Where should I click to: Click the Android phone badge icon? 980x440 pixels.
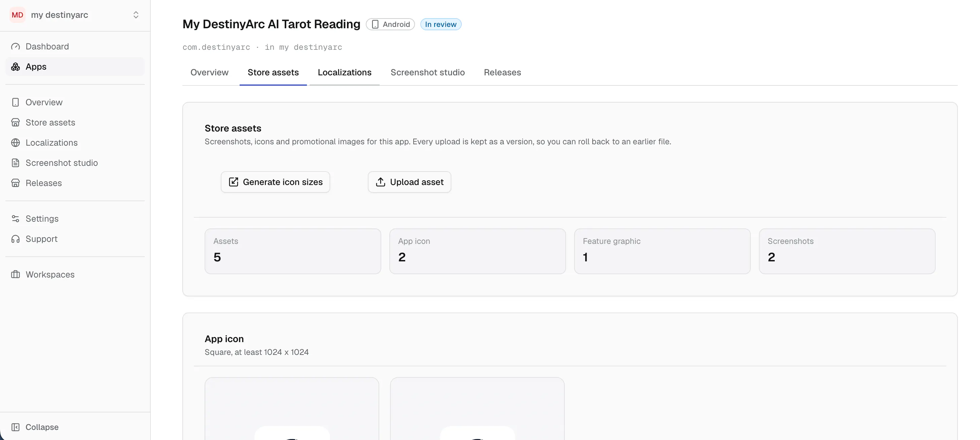(x=375, y=24)
